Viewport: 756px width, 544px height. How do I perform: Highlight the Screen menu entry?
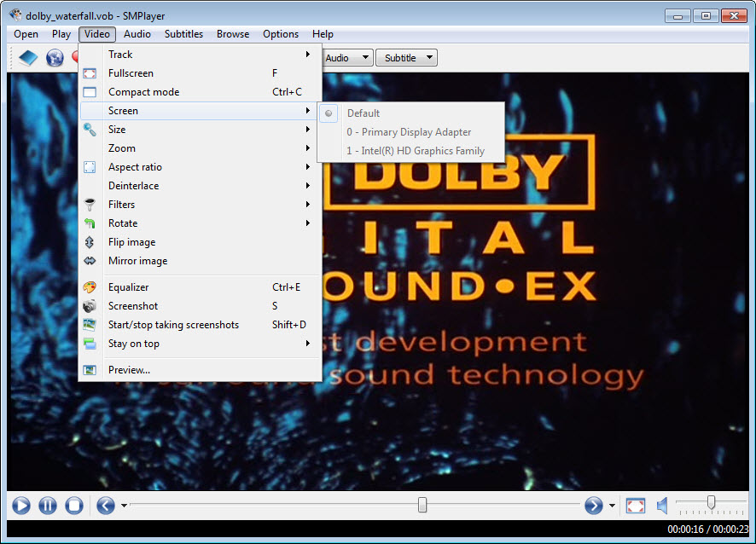click(200, 111)
